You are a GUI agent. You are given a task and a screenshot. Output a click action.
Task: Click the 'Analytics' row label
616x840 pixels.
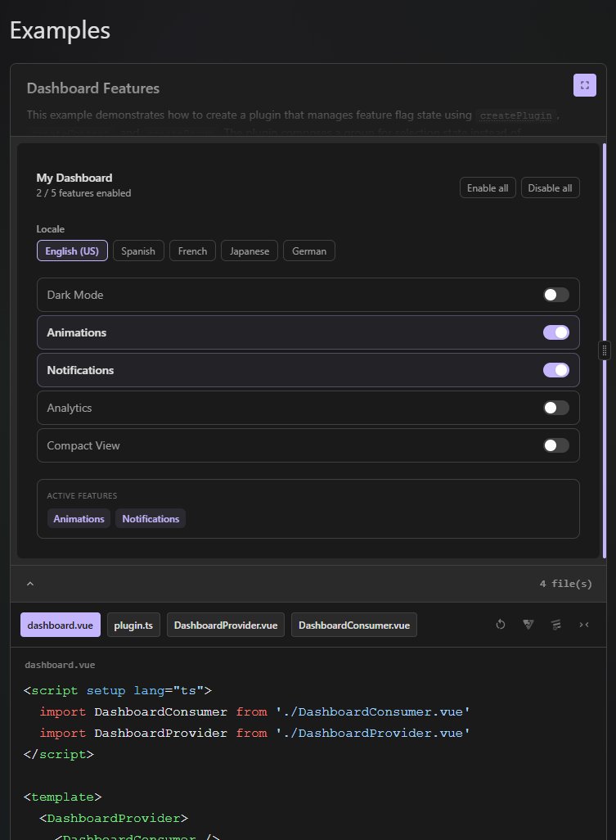pyautogui.click(x=69, y=408)
